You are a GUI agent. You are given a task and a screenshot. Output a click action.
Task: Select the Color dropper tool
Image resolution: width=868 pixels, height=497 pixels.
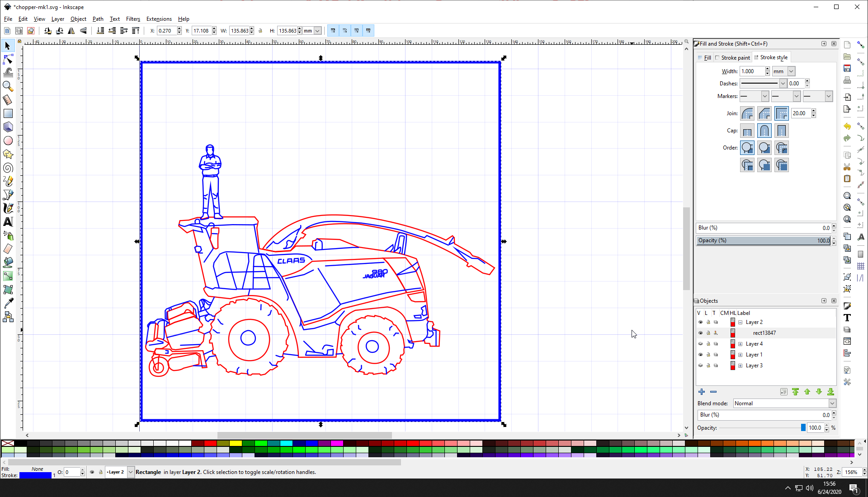click(x=8, y=303)
